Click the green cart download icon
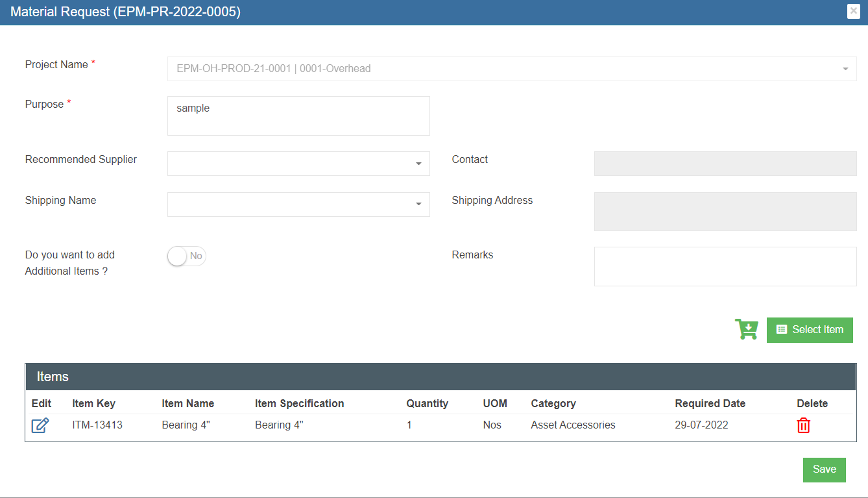The width and height of the screenshot is (868, 498). pyautogui.click(x=746, y=329)
